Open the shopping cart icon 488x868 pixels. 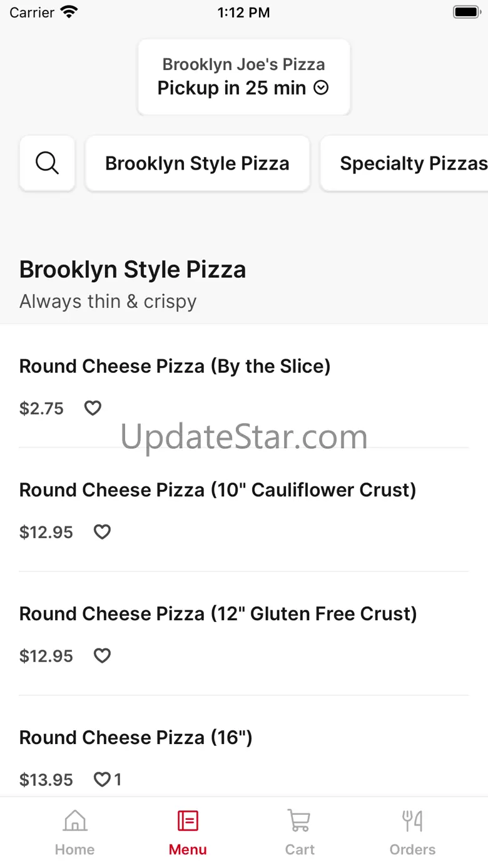[299, 820]
